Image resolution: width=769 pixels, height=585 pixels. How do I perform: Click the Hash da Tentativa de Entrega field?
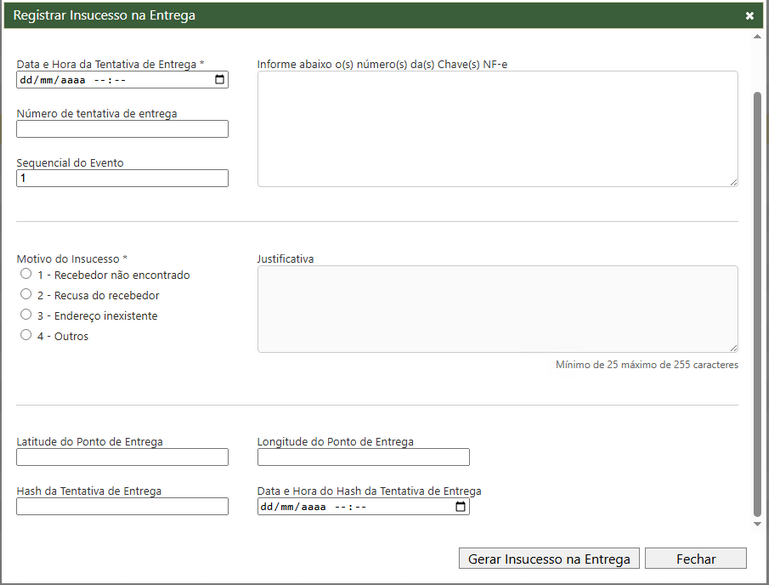click(122, 507)
